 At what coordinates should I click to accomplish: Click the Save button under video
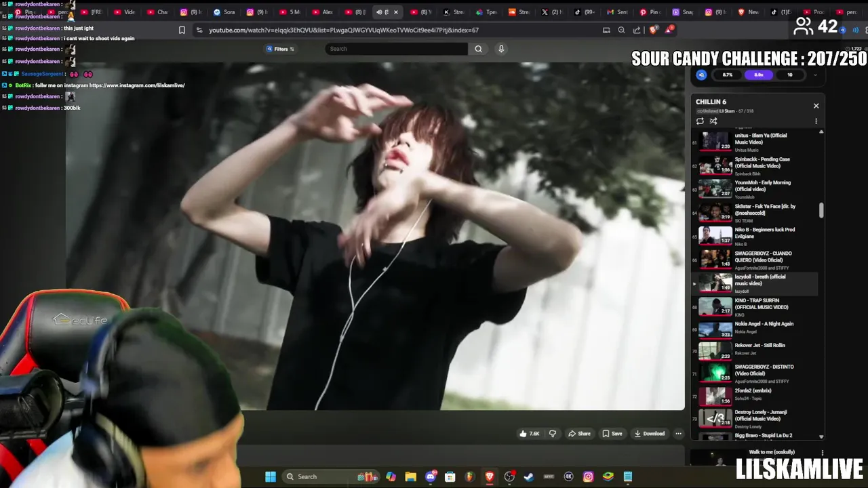pyautogui.click(x=612, y=434)
